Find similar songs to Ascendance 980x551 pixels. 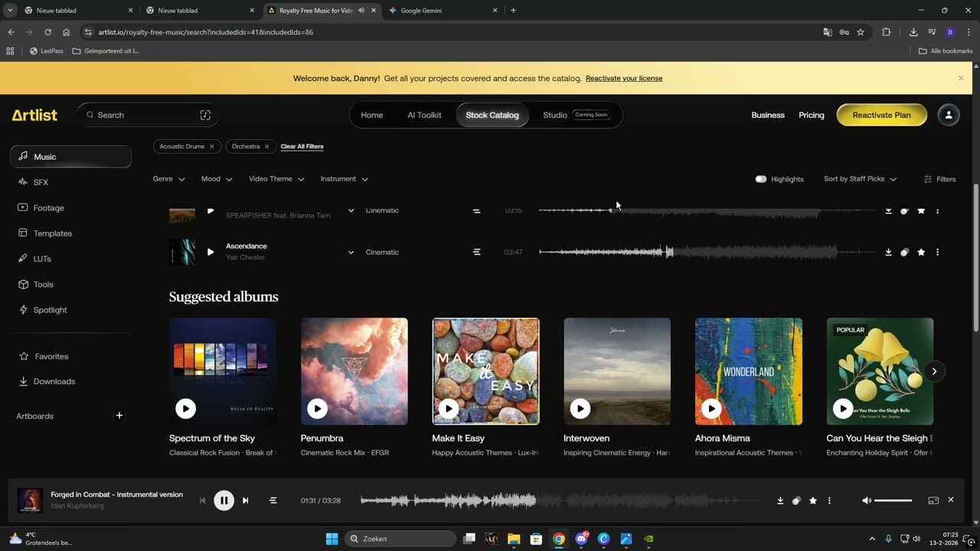(x=904, y=252)
